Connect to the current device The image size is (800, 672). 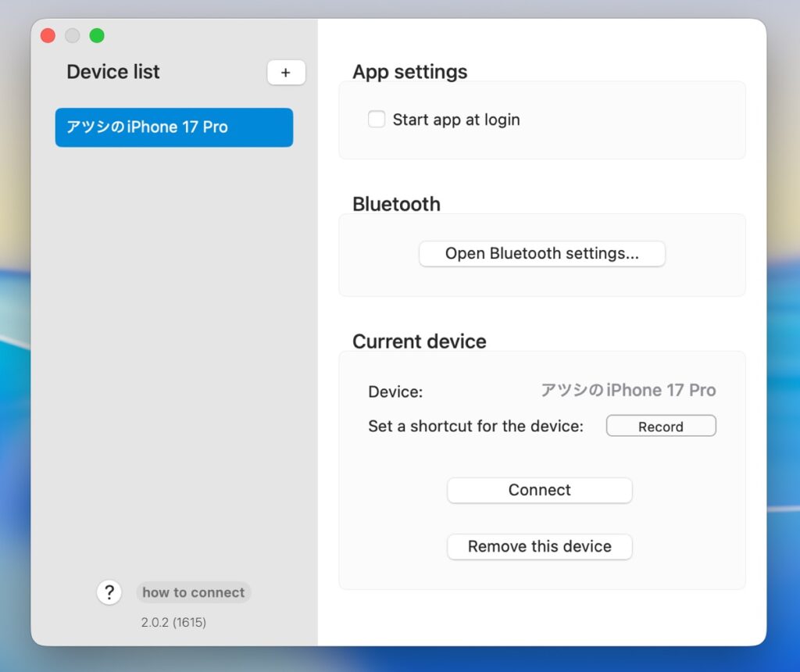point(539,491)
